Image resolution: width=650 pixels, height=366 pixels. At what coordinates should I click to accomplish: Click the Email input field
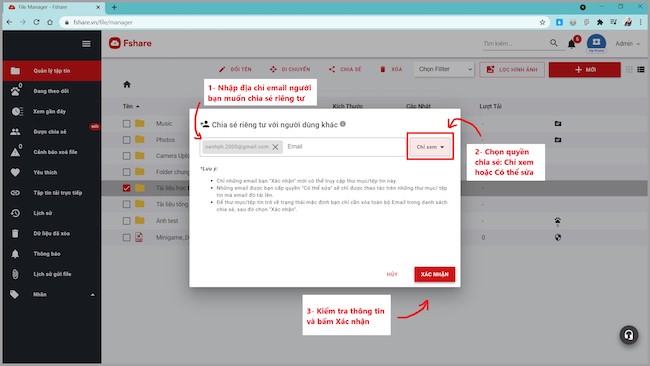345,147
